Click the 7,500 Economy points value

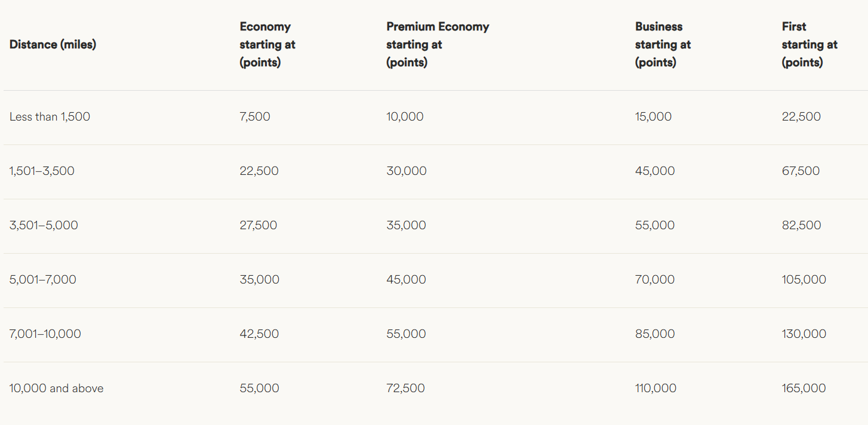(255, 117)
